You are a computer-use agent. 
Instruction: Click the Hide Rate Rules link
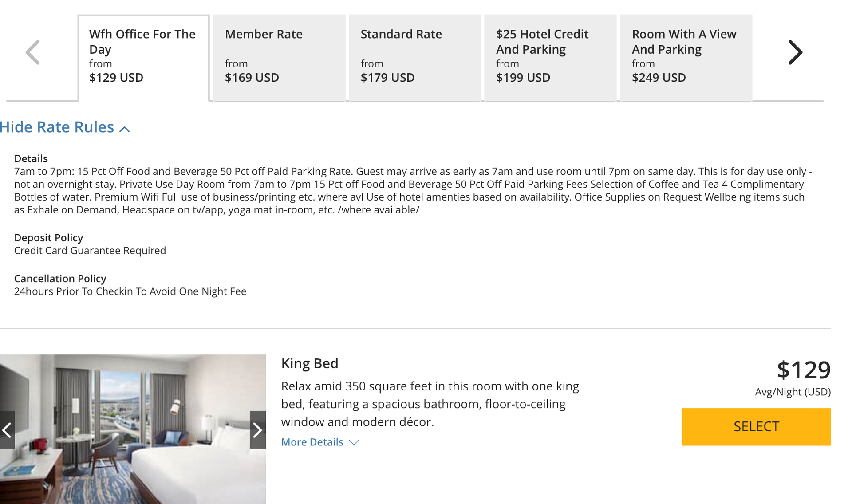pyautogui.click(x=57, y=127)
